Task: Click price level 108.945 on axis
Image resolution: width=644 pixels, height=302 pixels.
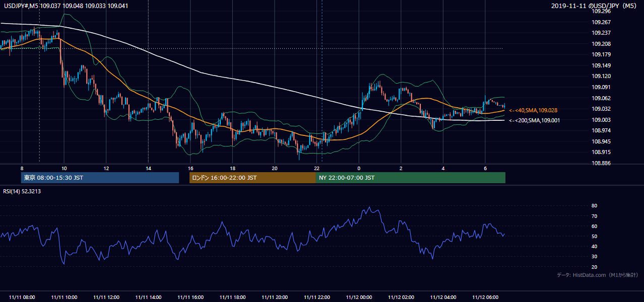Action: [601, 141]
